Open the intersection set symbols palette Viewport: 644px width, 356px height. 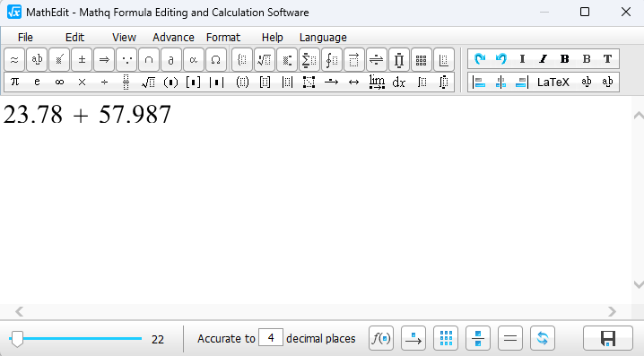click(149, 60)
